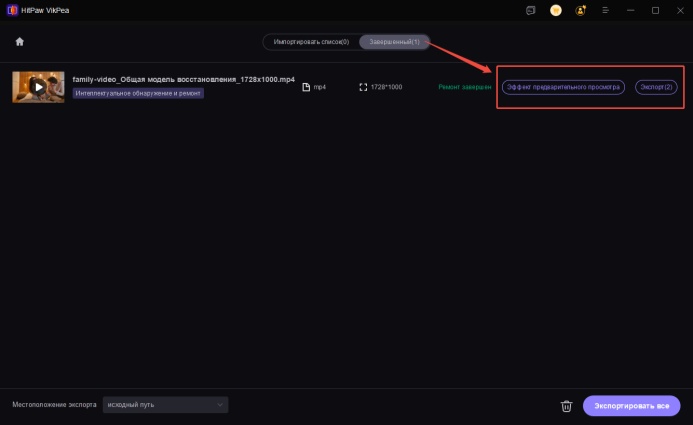Click the 1728*1000 resolution icon
The height and width of the screenshot is (425, 693).
364,87
